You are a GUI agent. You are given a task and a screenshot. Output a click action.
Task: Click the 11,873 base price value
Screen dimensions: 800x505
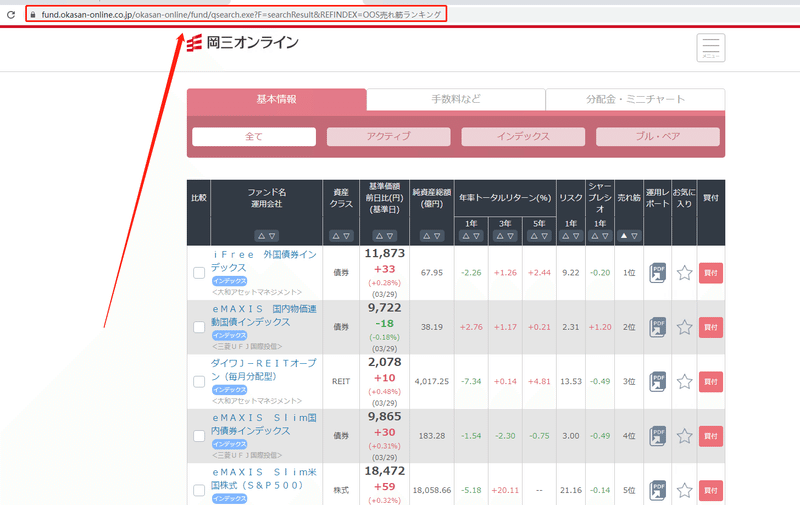pyautogui.click(x=385, y=254)
